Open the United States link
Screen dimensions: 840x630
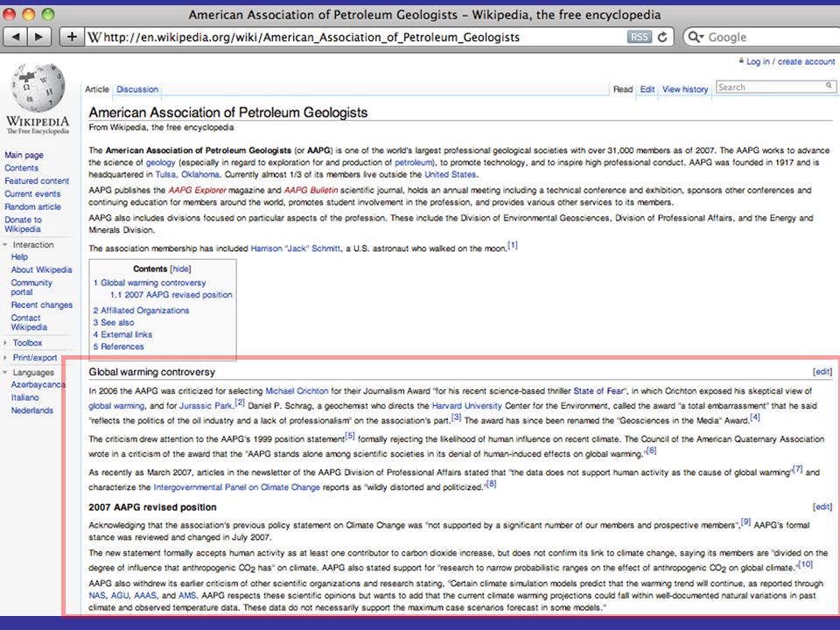451,175
